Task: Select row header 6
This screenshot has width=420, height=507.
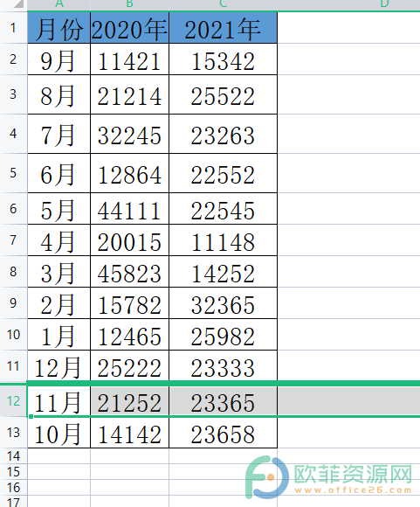Action: pos(13,209)
